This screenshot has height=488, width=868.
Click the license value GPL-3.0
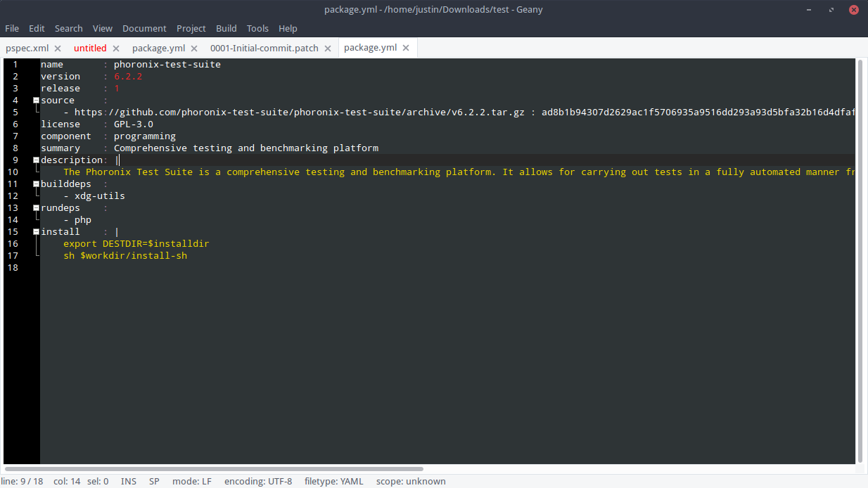coord(134,124)
